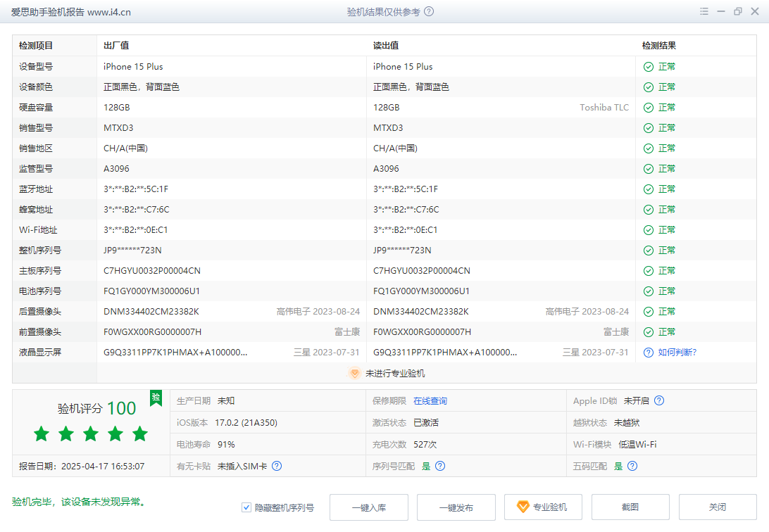Click the 截图 screenshot button
769x532 pixels.
point(630,507)
